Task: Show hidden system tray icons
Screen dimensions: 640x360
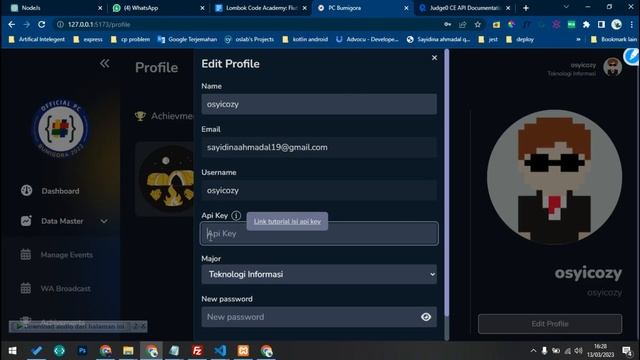Action: (x=533, y=351)
